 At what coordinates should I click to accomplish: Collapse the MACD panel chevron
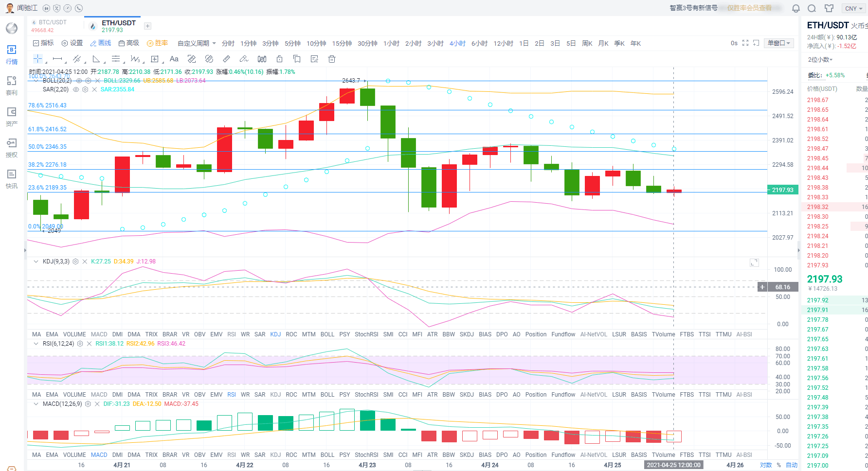(36, 404)
